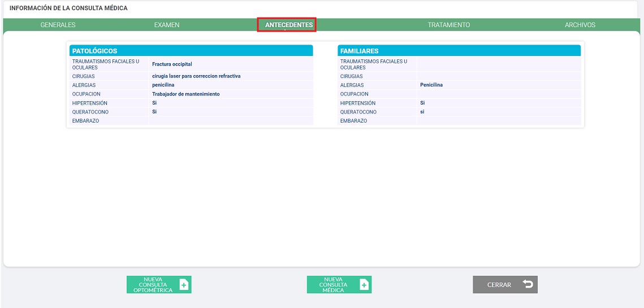
Task: Click the CIRUGIAS label under Patológicos
Action: 83,76
